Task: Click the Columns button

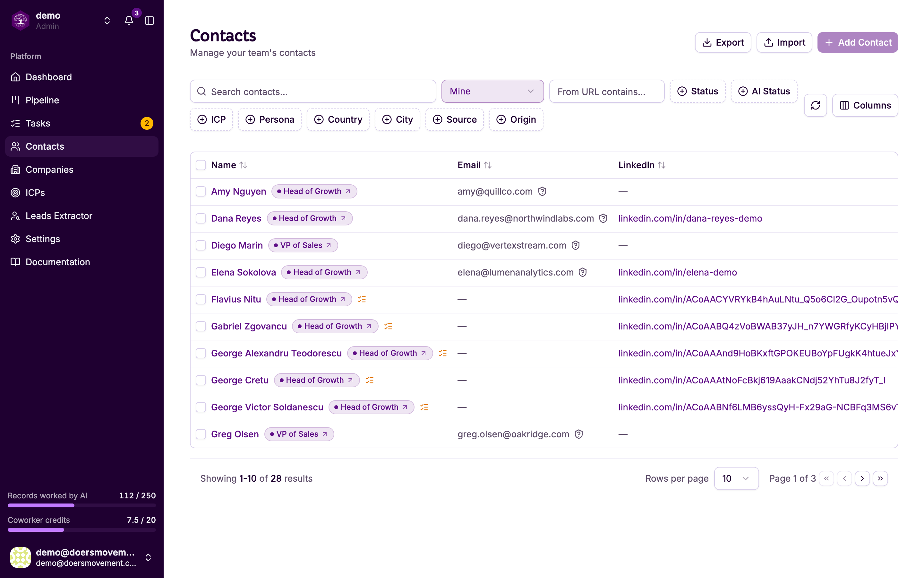Action: pyautogui.click(x=865, y=105)
